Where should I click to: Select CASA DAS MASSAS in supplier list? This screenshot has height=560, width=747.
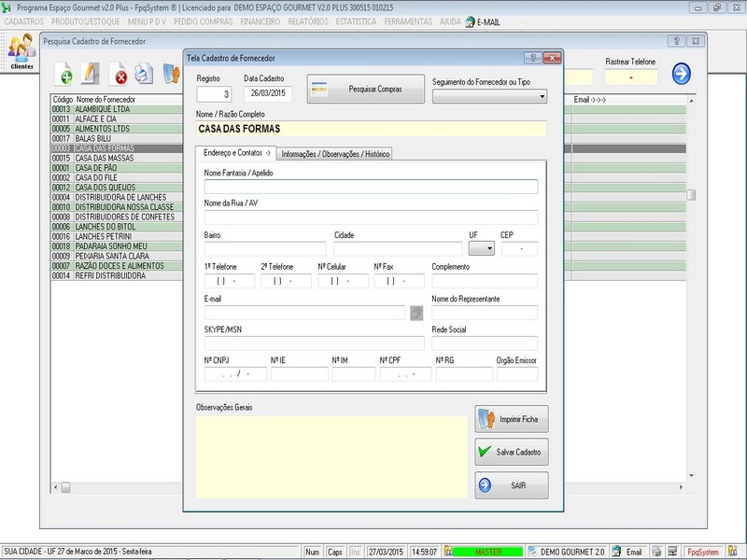(105, 158)
